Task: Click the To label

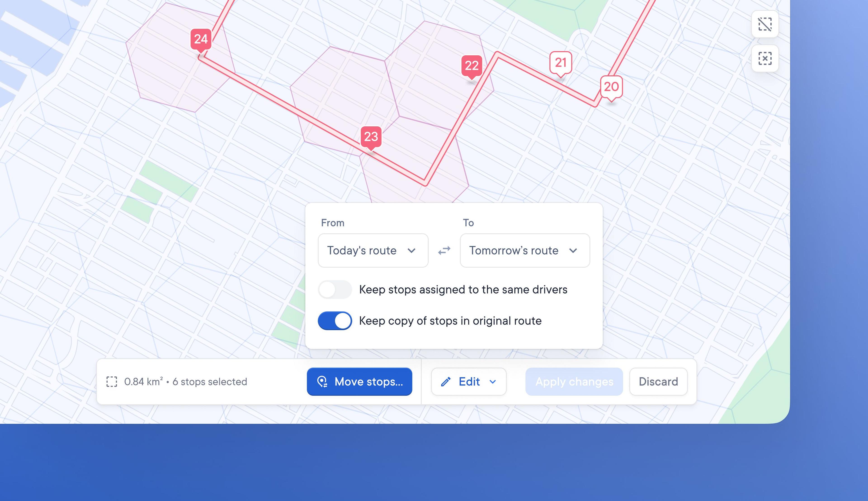Action: click(468, 223)
